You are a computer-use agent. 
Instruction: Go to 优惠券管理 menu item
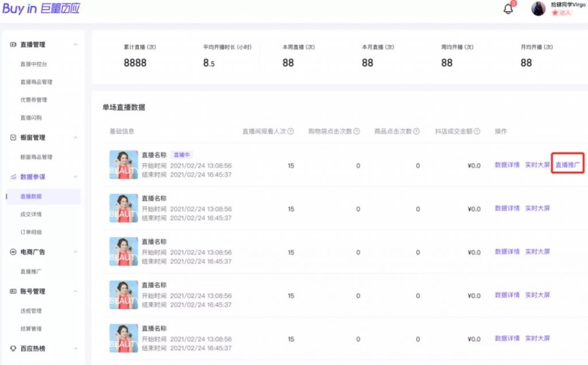click(x=33, y=100)
